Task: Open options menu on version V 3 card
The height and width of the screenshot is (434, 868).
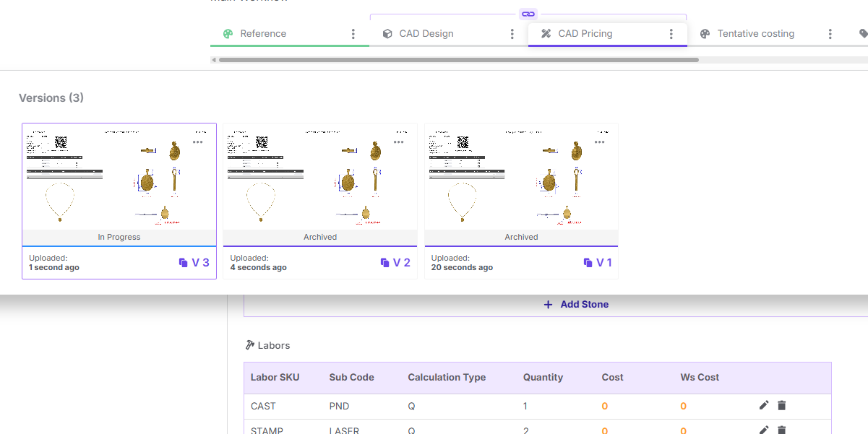Action: coord(197,142)
